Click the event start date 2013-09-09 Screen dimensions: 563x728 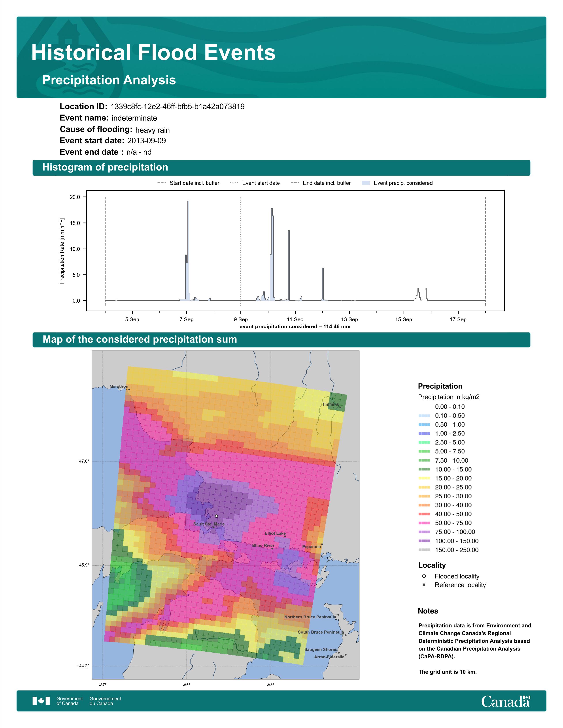coord(146,141)
